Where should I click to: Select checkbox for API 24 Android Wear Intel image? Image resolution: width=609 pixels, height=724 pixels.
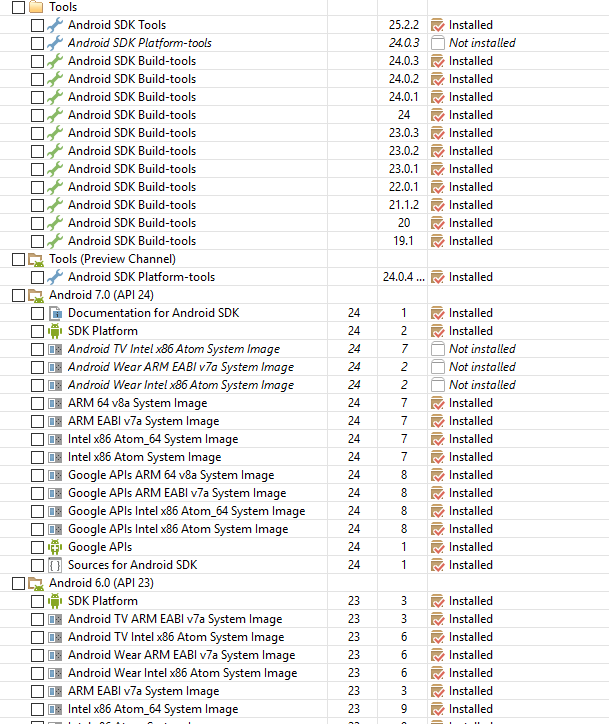[x=37, y=386]
